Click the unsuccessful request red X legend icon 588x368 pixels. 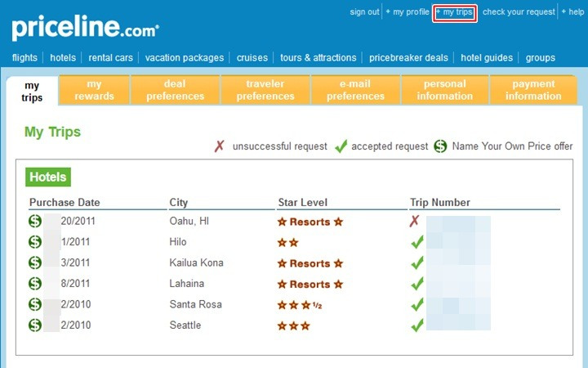(220, 146)
